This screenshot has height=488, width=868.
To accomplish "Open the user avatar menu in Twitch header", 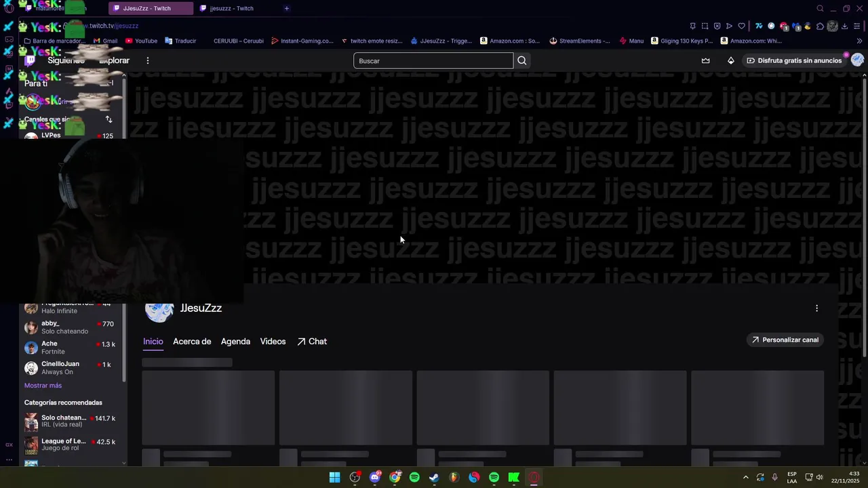I will (857, 60).
